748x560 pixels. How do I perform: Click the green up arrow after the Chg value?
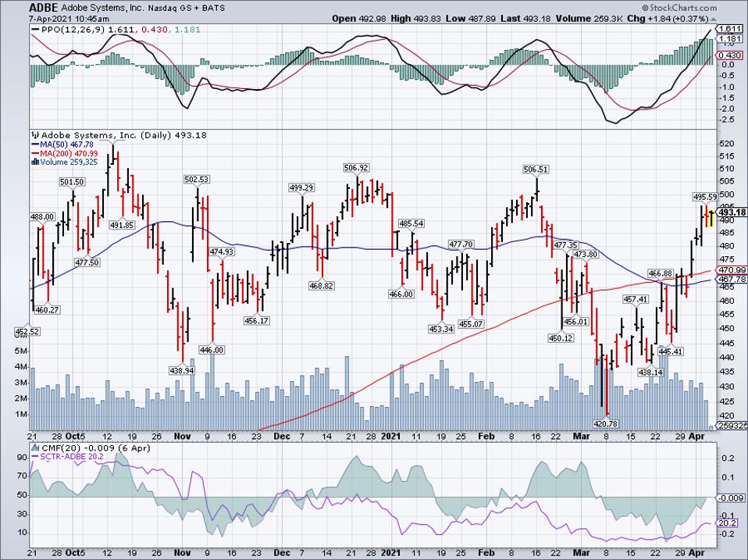click(713, 19)
